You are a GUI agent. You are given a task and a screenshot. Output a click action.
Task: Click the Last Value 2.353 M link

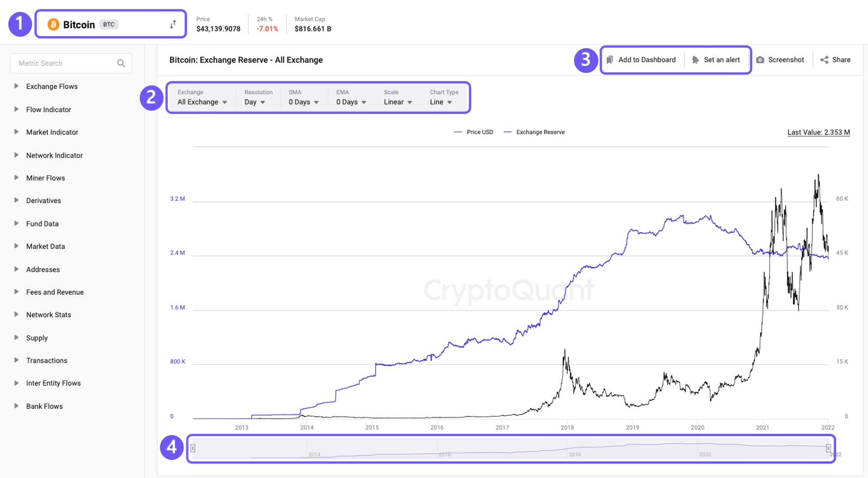pos(818,132)
